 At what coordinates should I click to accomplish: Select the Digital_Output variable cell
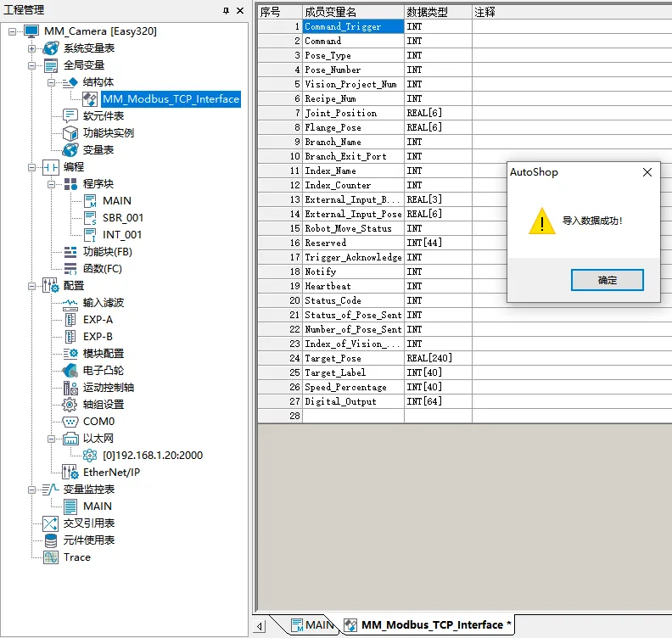pyautogui.click(x=353, y=401)
